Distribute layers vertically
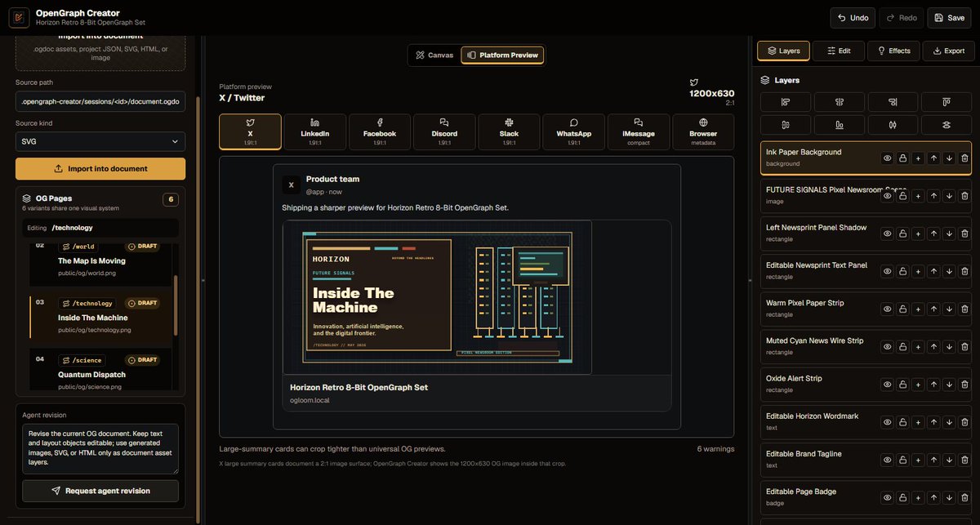This screenshot has width=980, height=525. (x=947, y=125)
